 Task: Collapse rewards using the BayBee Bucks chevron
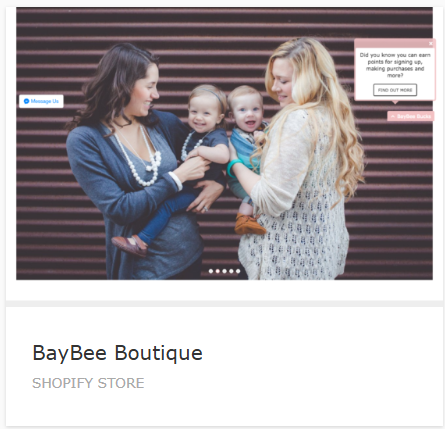click(x=393, y=116)
